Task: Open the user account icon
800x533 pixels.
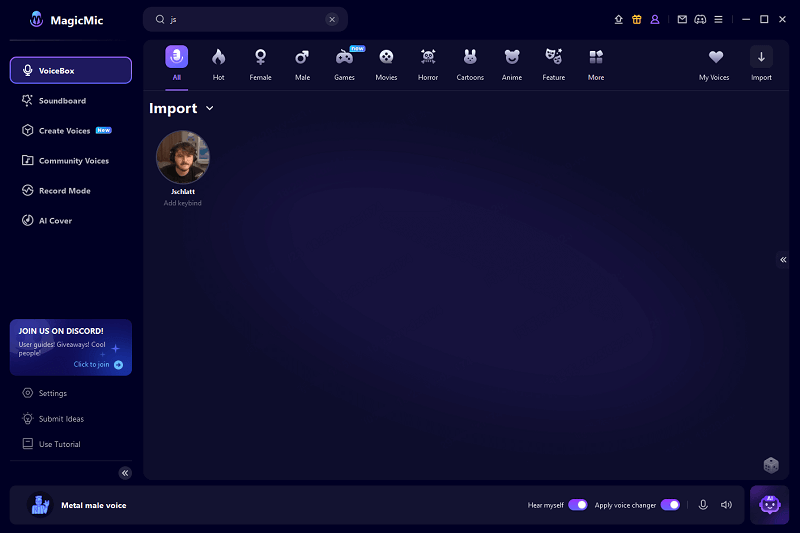Action: coord(655,19)
